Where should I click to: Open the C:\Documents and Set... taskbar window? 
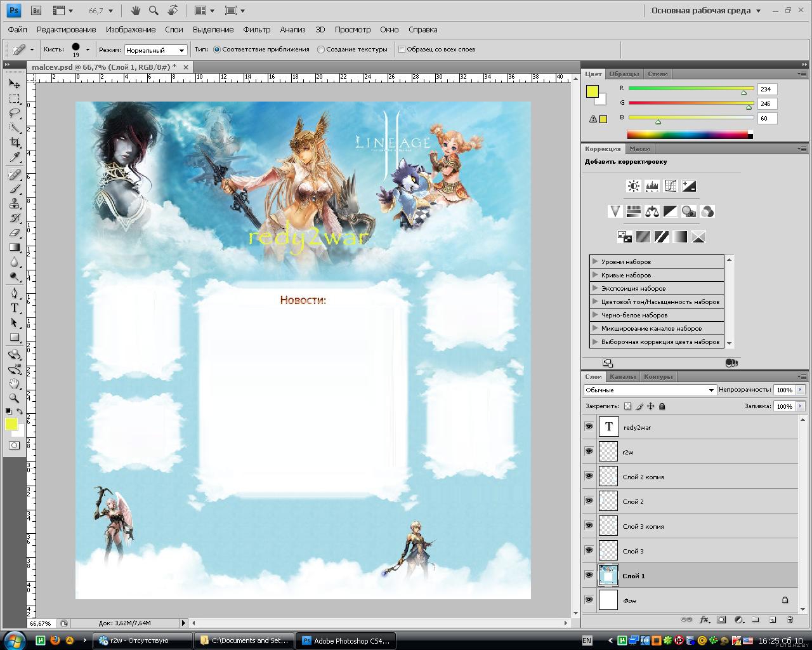(x=245, y=640)
